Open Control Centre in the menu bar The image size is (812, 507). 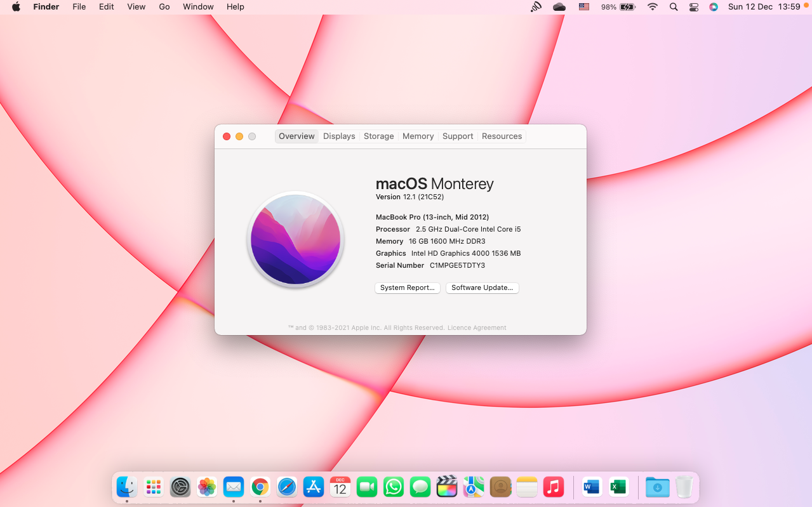(x=694, y=7)
